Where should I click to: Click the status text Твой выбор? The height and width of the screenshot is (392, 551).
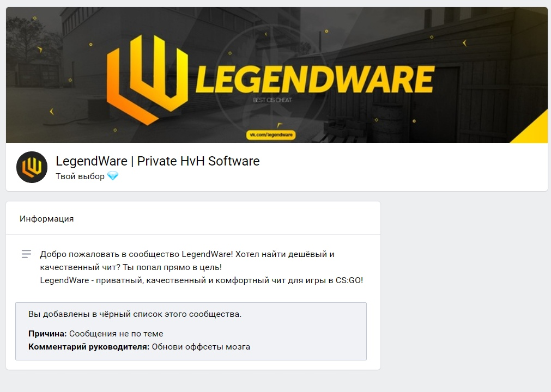80,176
